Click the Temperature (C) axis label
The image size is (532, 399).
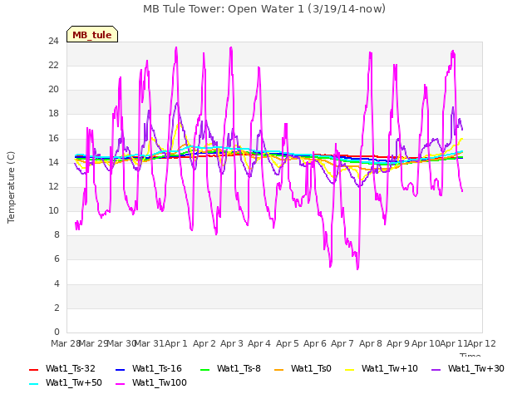click(x=11, y=187)
